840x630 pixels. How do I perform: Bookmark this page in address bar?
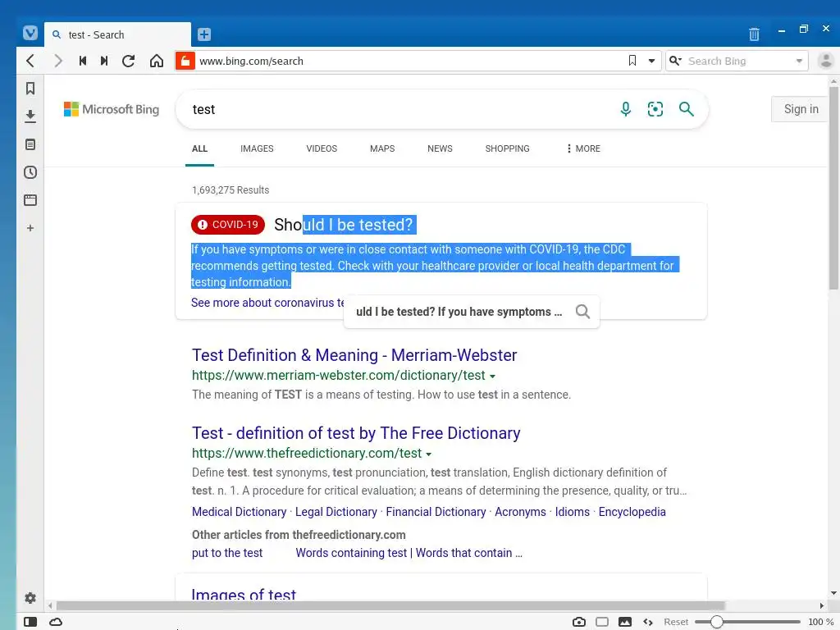(x=632, y=61)
